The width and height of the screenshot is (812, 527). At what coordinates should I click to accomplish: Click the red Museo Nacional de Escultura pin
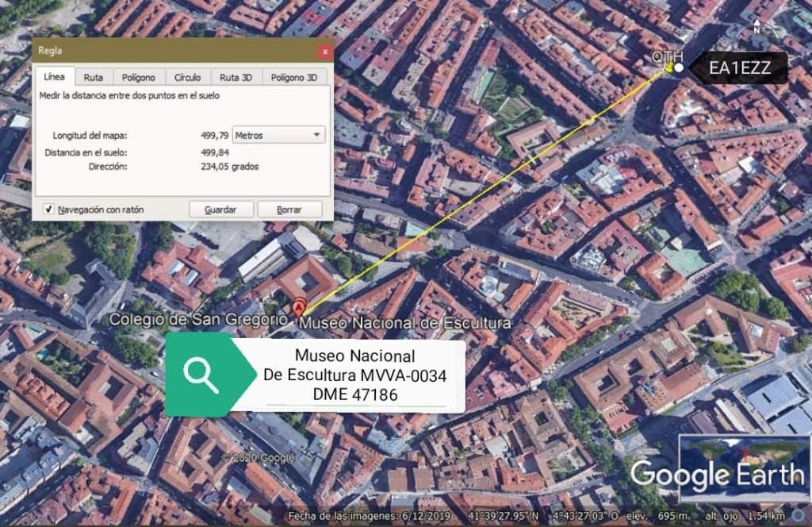click(299, 307)
